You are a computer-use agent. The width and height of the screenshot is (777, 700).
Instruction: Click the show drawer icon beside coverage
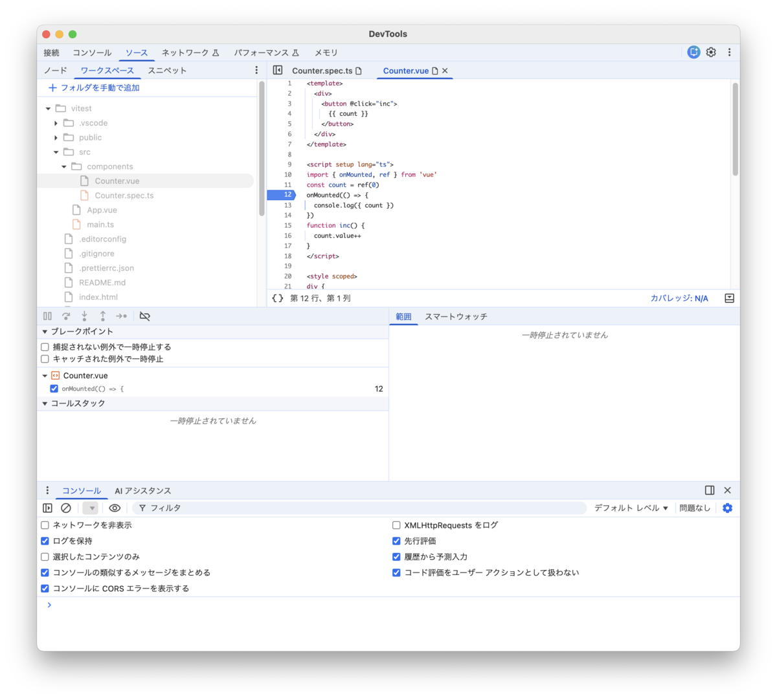tap(729, 299)
